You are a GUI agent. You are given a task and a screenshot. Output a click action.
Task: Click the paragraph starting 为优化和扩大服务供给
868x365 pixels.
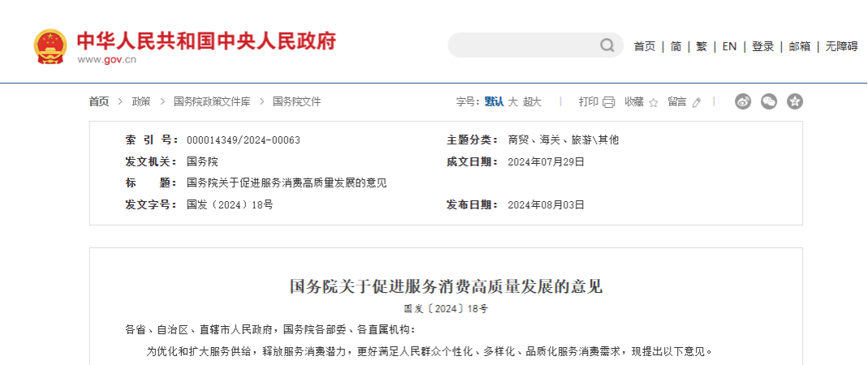point(429,351)
